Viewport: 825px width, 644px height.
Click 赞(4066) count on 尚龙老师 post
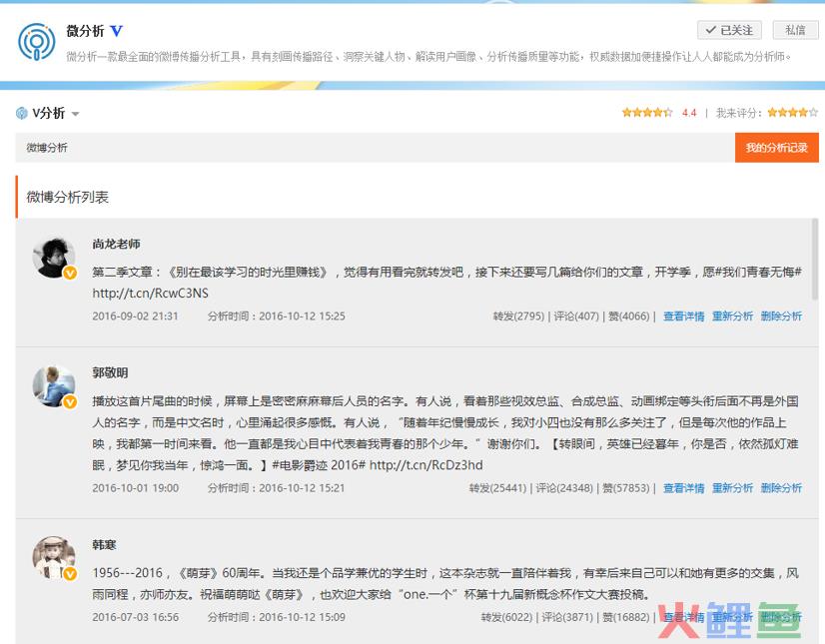pos(629,317)
